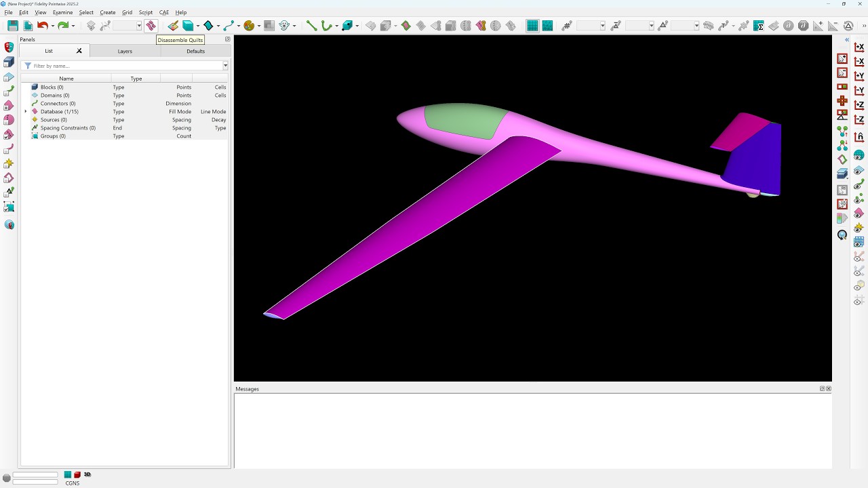Open the Undo history dropdown arrow
Viewport: 868px width, 488px height.
(53, 26)
